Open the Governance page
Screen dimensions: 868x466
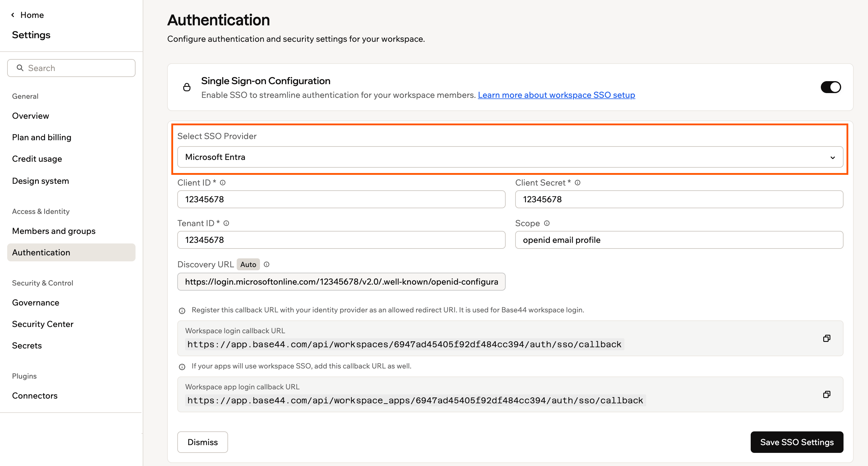[x=36, y=303]
